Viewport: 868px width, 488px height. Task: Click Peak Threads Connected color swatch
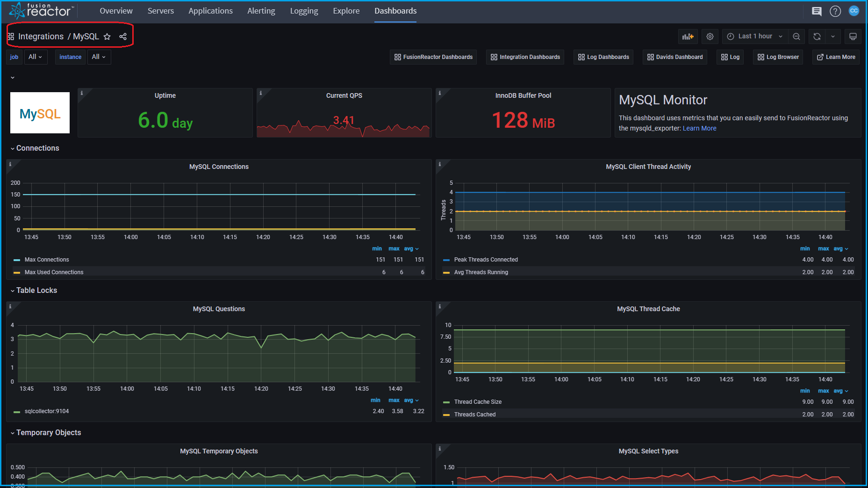(446, 260)
